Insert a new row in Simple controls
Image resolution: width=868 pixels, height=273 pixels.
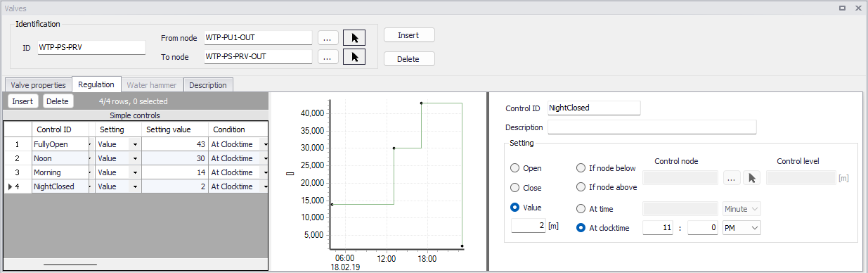click(x=22, y=101)
